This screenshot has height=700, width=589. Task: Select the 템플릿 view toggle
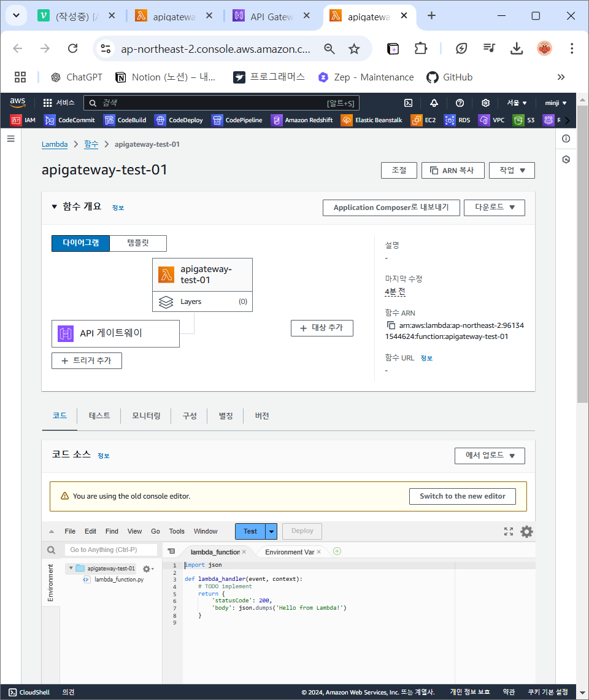138,243
